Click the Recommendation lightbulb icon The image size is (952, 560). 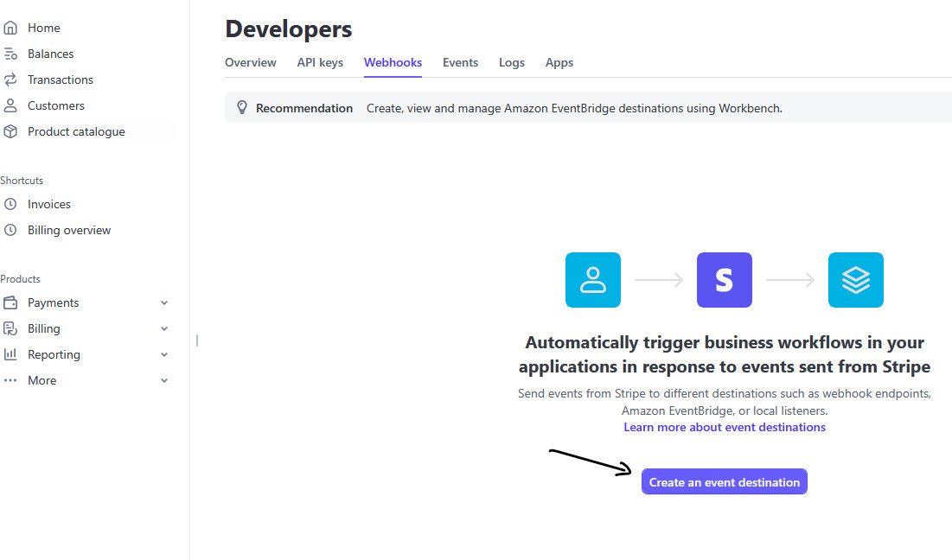pyautogui.click(x=242, y=108)
